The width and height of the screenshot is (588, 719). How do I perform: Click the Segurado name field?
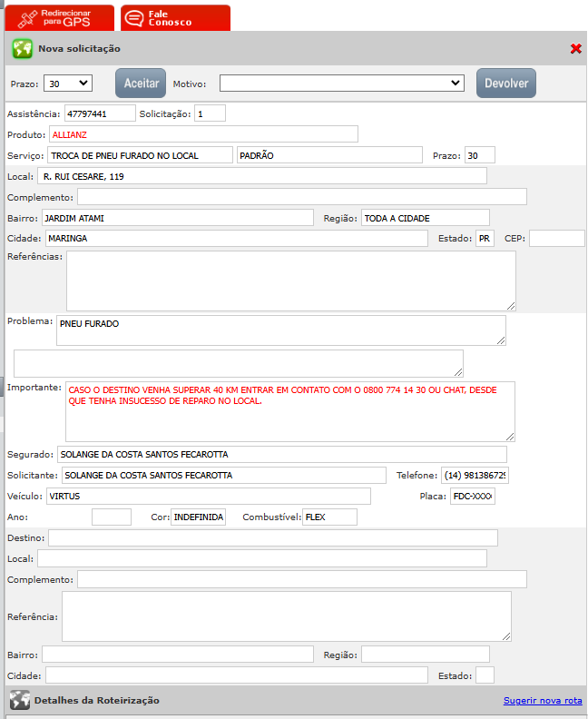coord(281,455)
